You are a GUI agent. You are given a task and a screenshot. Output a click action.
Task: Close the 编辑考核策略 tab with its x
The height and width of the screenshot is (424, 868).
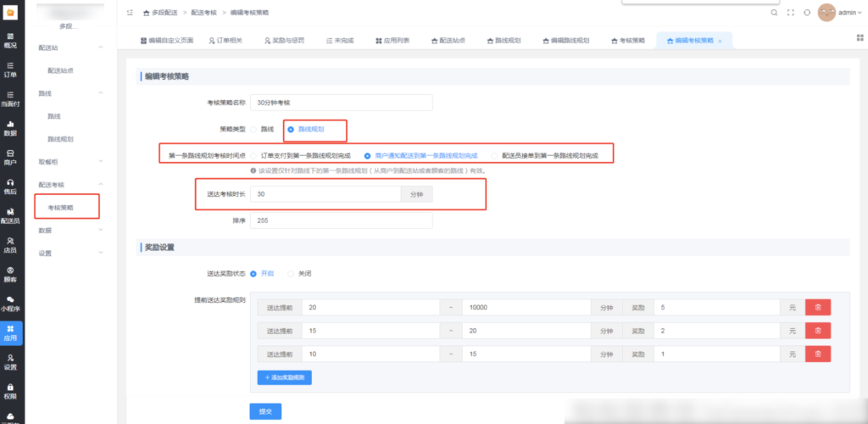coord(720,42)
